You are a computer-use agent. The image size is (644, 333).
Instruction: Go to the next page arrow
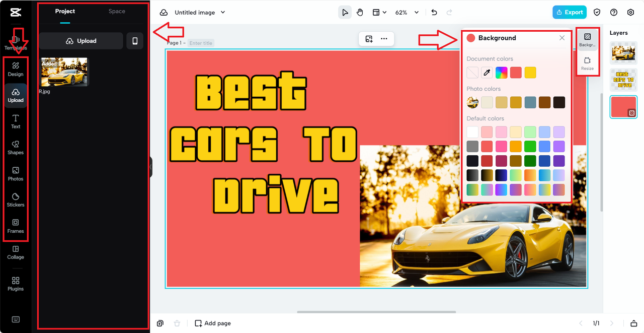pyautogui.click(x=612, y=323)
